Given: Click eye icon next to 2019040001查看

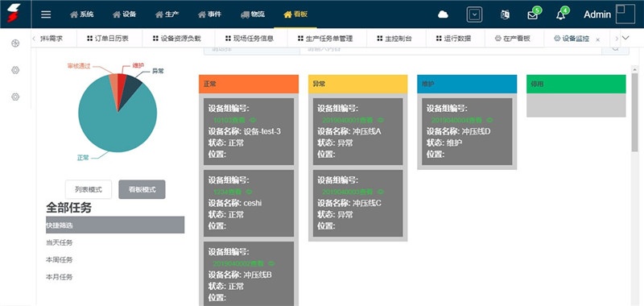Looking at the screenshot, I should point(380,120).
